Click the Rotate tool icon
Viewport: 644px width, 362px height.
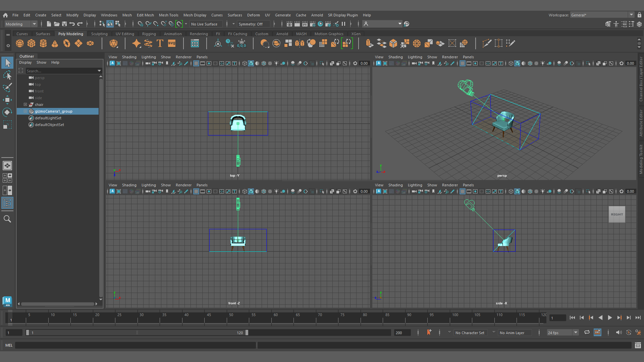click(7, 112)
